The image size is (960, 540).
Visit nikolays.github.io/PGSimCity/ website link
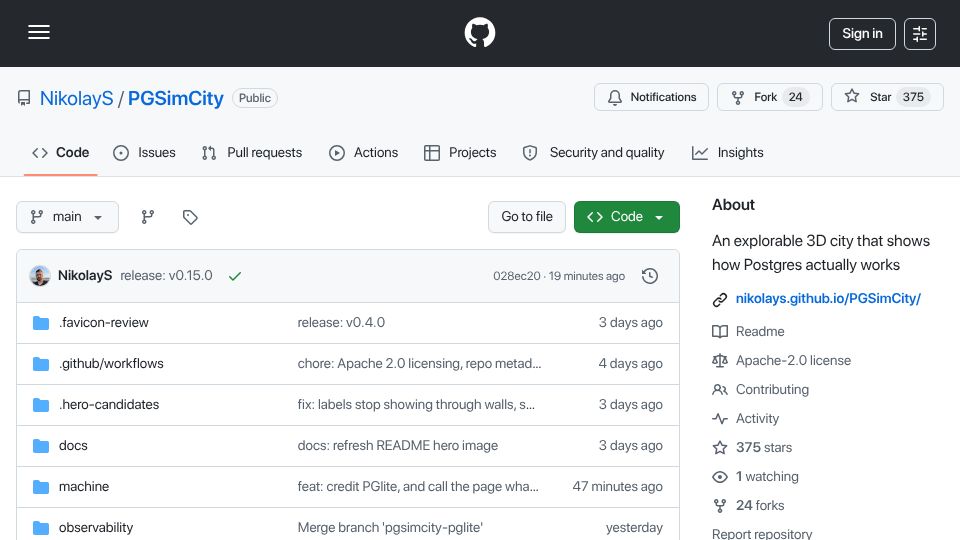[x=828, y=299]
